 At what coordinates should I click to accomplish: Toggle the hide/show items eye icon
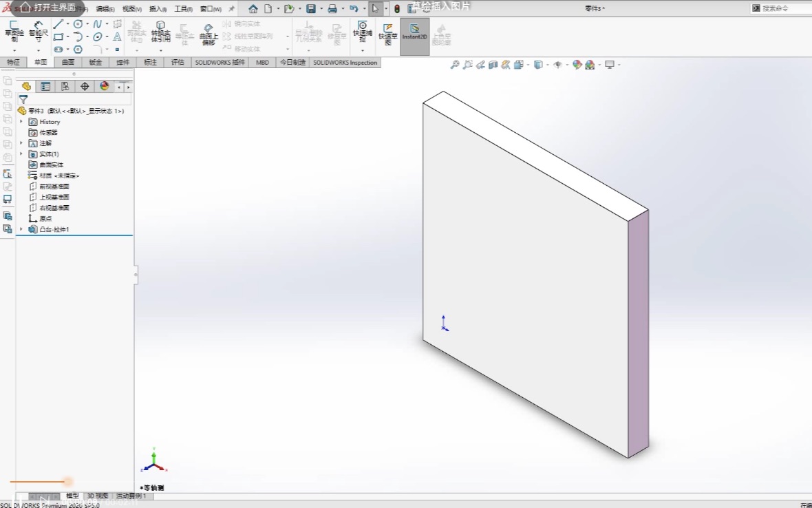[557, 65]
